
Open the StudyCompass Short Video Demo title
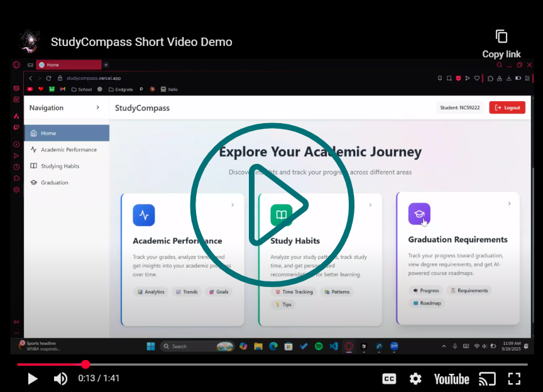(x=141, y=42)
